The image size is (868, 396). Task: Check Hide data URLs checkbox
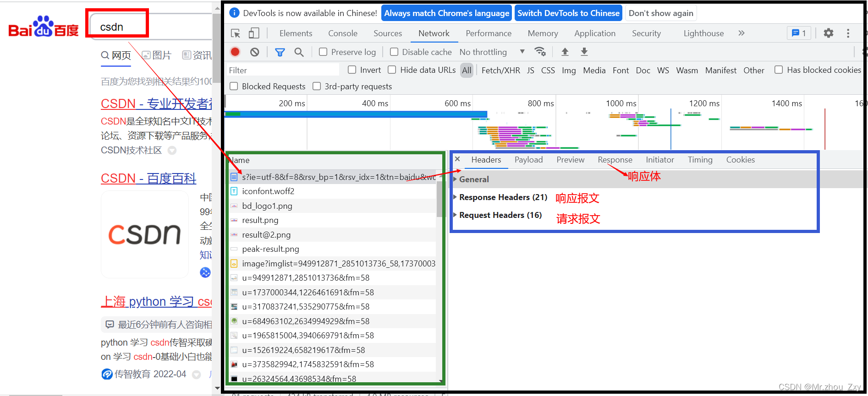click(392, 70)
